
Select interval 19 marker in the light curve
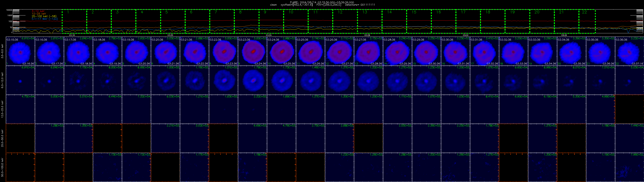click(512, 12)
